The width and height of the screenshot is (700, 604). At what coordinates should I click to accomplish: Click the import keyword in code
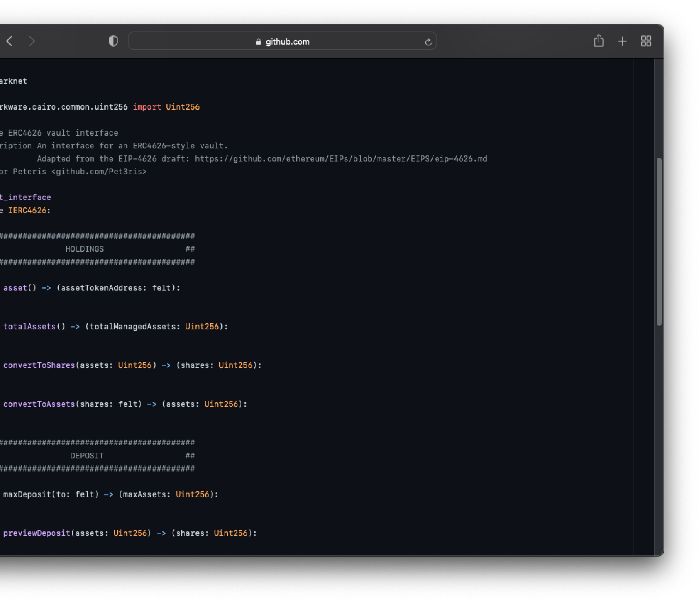(x=147, y=107)
